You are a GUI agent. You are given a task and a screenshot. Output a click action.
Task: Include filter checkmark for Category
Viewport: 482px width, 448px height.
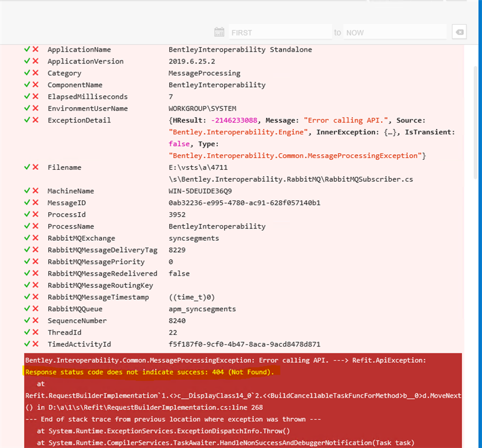[x=27, y=73]
